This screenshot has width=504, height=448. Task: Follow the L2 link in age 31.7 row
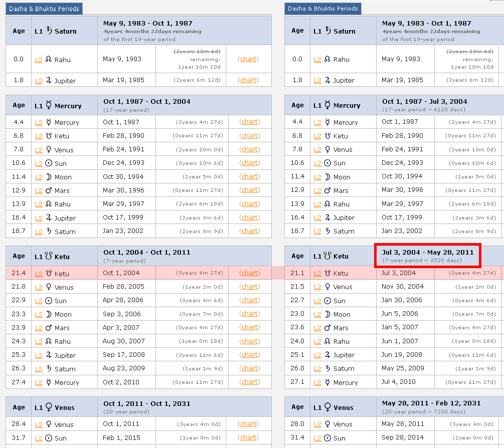39,438
